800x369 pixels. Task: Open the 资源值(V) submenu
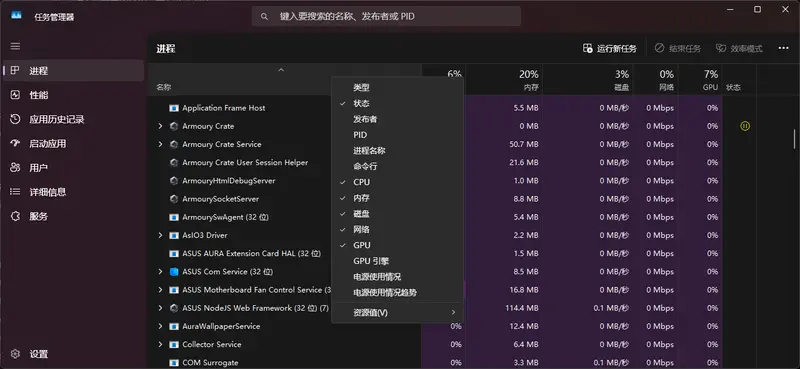(397, 312)
